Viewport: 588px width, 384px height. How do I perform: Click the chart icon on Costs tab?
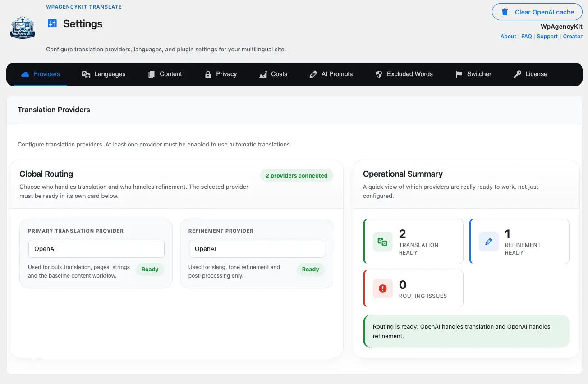[x=263, y=74]
